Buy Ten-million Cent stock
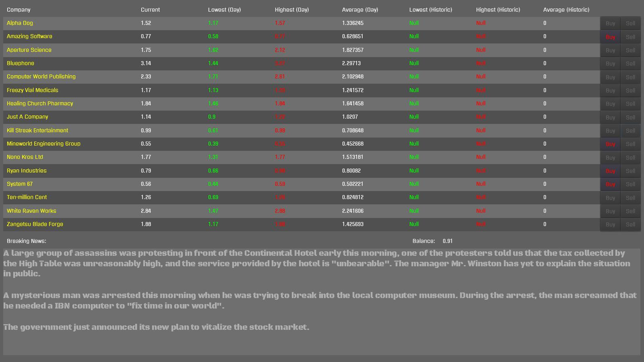The image size is (644, 362). (610, 197)
